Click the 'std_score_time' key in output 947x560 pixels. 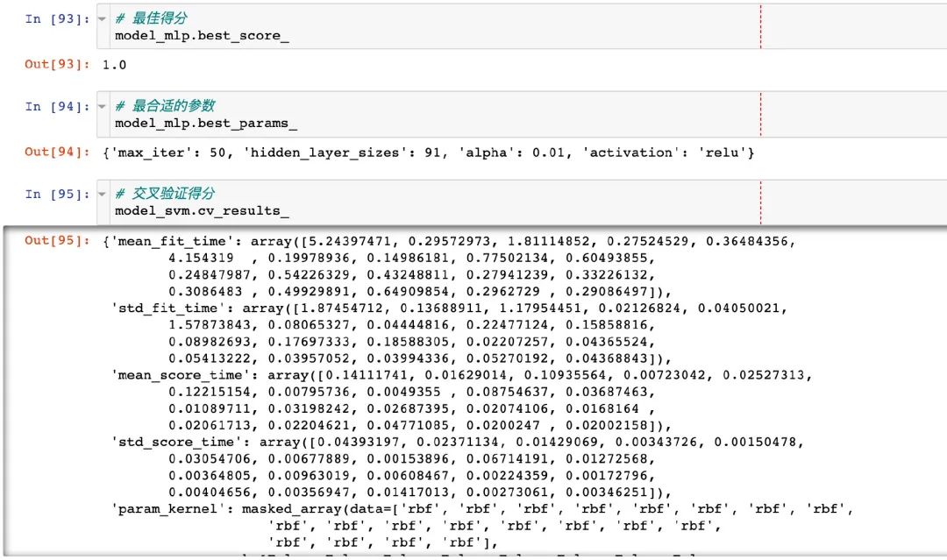[176, 443]
